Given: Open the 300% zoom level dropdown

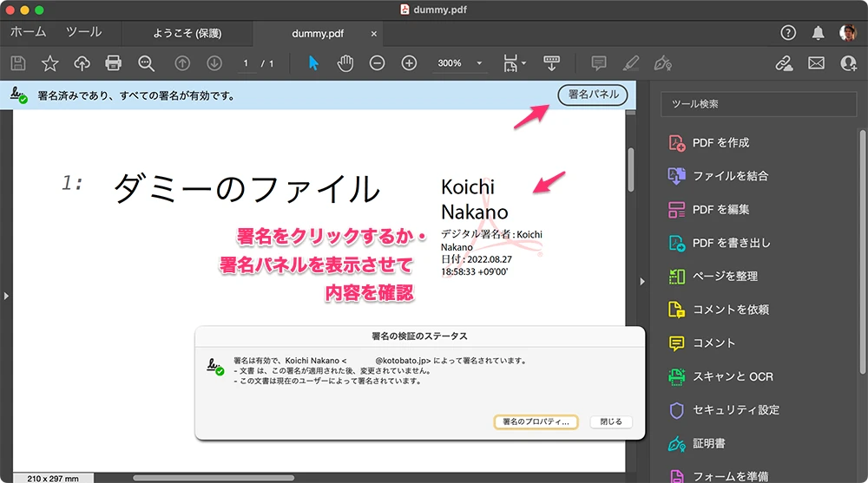Looking at the screenshot, I should click(x=479, y=63).
